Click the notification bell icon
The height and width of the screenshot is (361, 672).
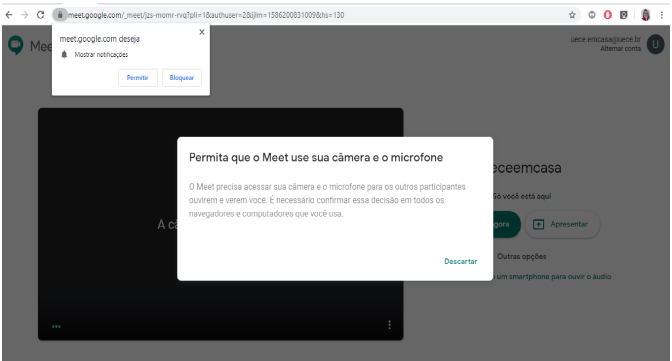click(64, 54)
